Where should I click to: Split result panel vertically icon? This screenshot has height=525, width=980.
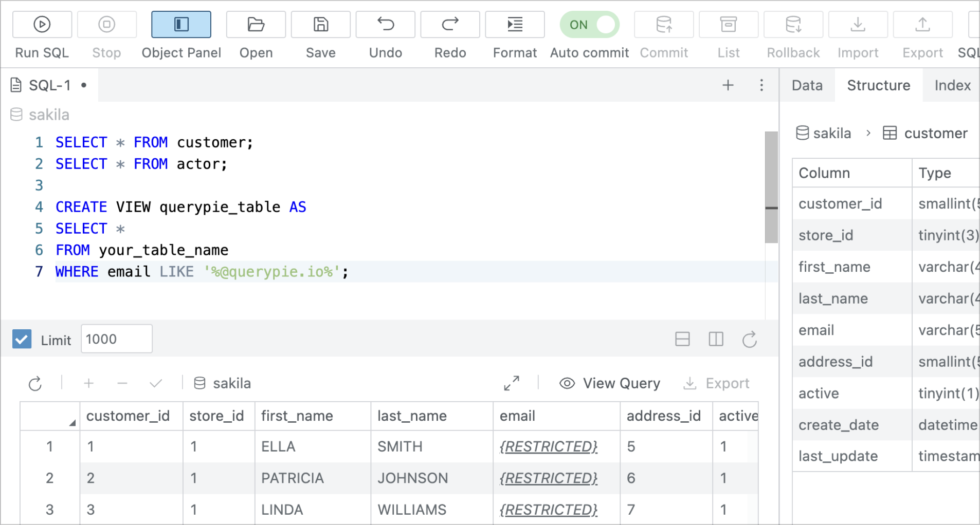tap(716, 339)
